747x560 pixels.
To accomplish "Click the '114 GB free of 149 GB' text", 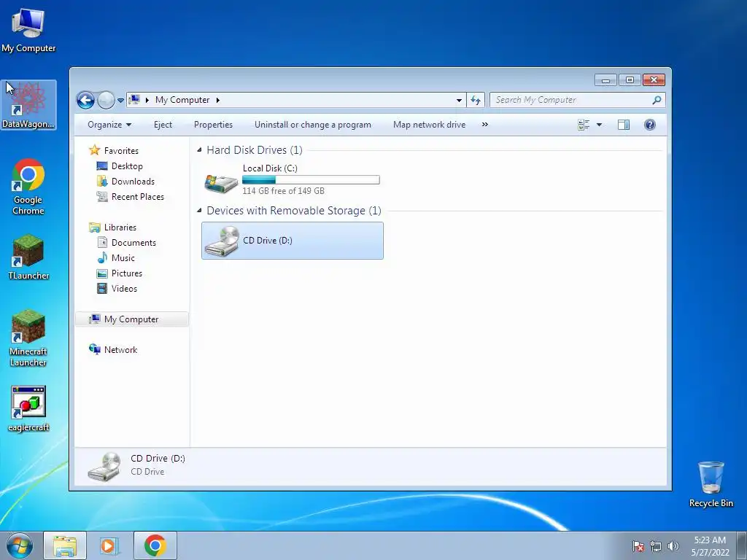I will point(284,191).
